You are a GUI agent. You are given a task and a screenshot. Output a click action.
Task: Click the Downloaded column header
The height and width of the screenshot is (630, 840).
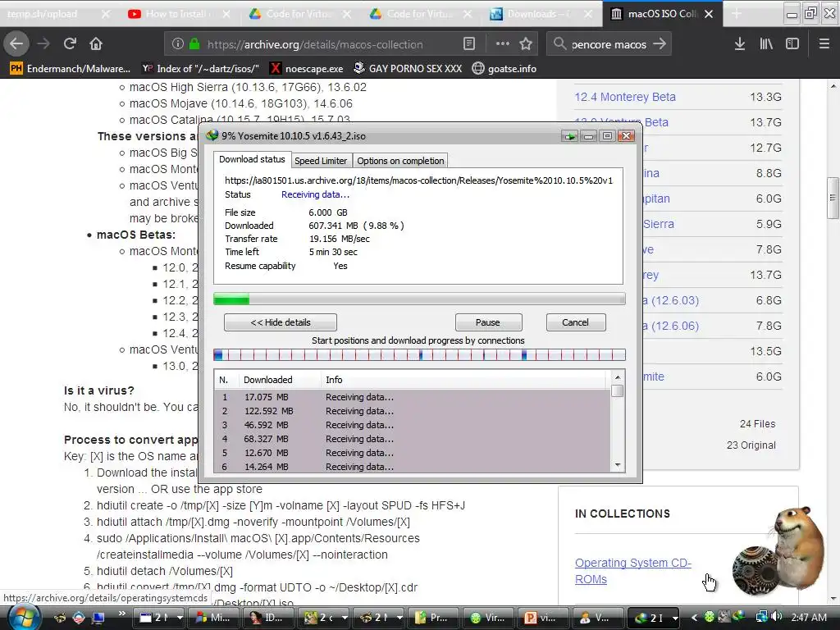tap(280, 380)
